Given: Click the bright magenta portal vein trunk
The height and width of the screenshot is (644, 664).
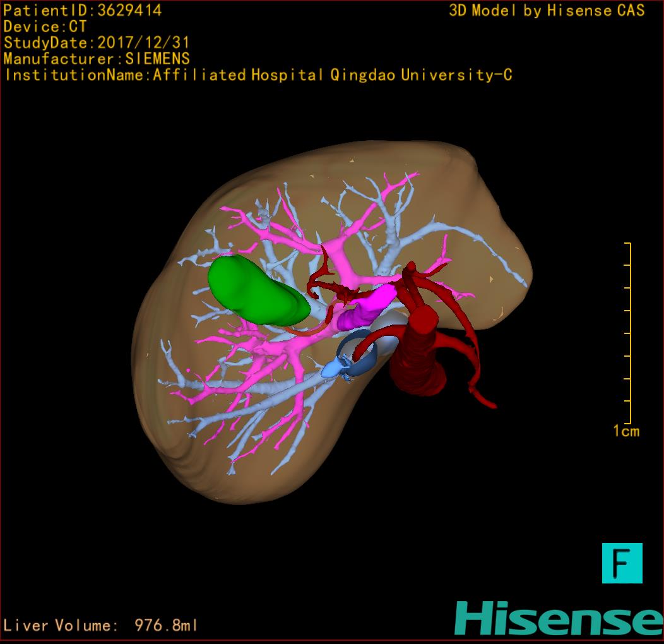Looking at the screenshot, I should click(x=366, y=307).
